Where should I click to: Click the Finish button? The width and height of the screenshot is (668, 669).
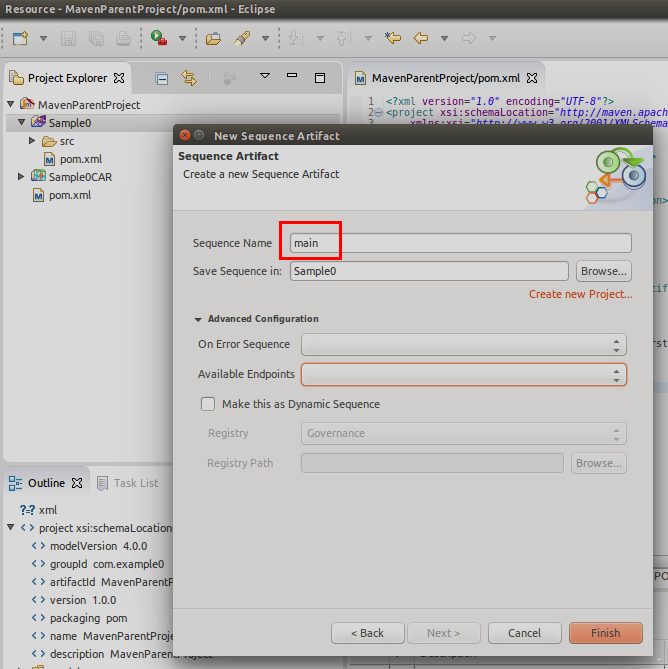[605, 633]
